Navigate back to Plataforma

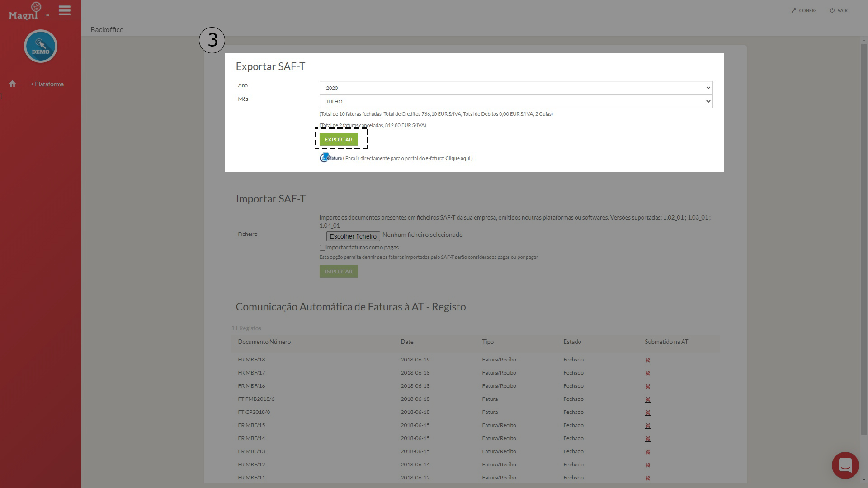click(47, 84)
